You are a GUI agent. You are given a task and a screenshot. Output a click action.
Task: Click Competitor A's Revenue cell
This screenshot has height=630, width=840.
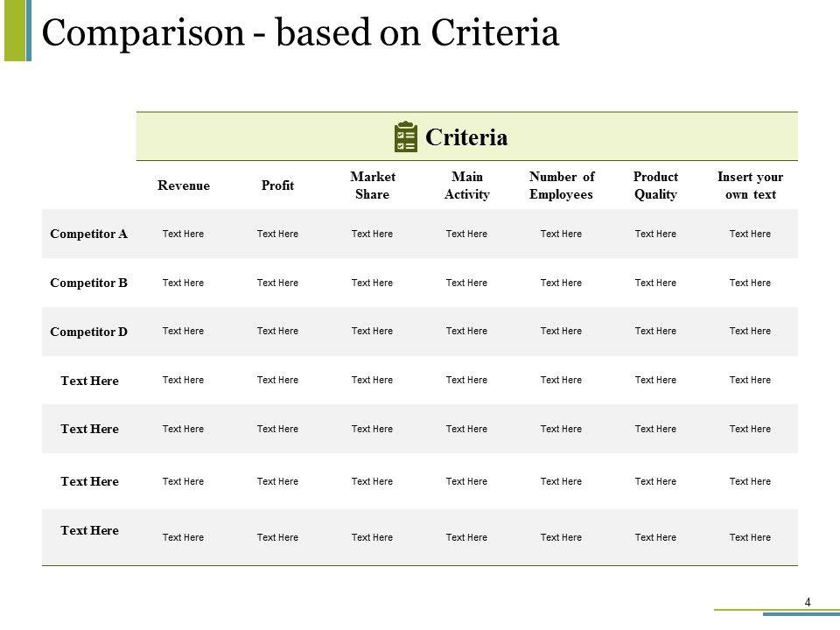pyautogui.click(x=183, y=234)
